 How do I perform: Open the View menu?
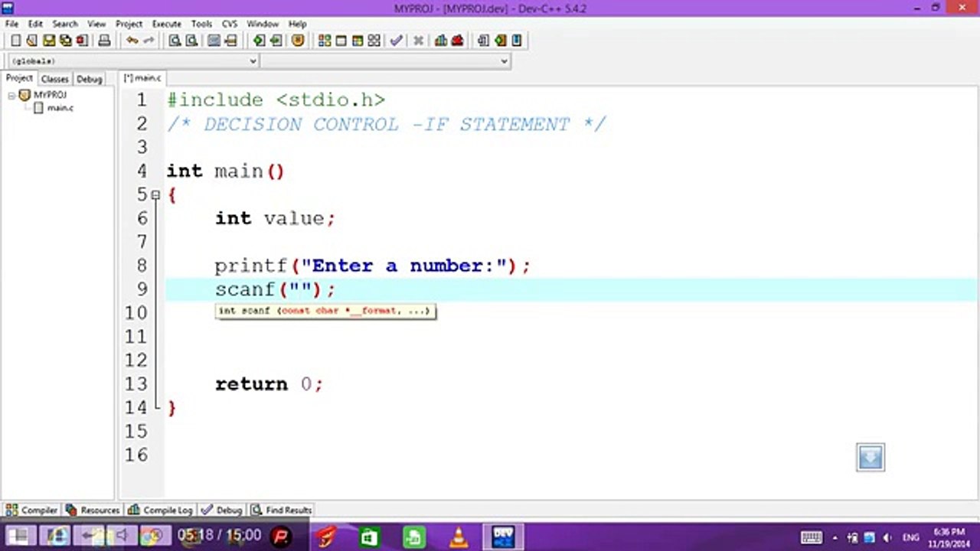tap(96, 24)
